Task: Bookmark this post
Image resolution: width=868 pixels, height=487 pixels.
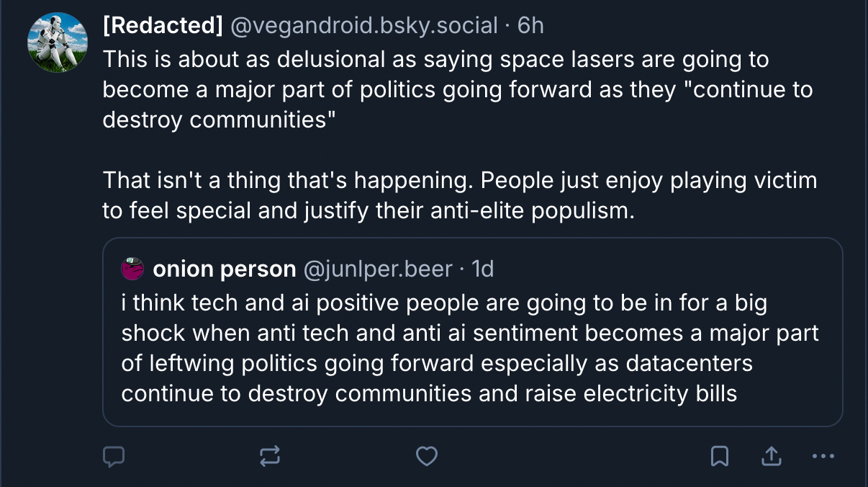Action: click(x=720, y=455)
